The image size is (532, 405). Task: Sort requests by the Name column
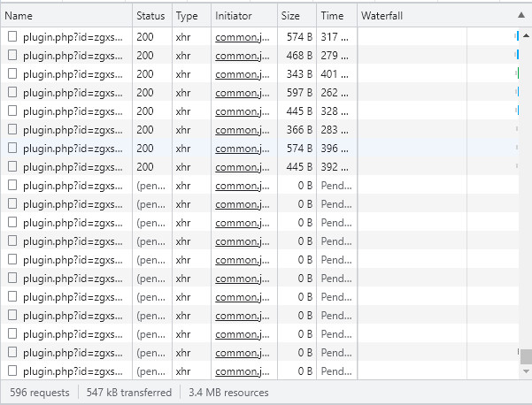(19, 16)
